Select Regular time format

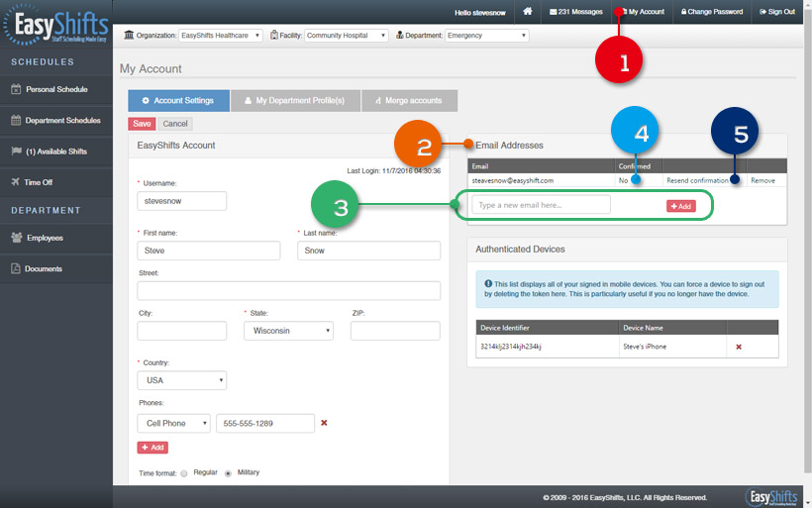pyautogui.click(x=184, y=473)
